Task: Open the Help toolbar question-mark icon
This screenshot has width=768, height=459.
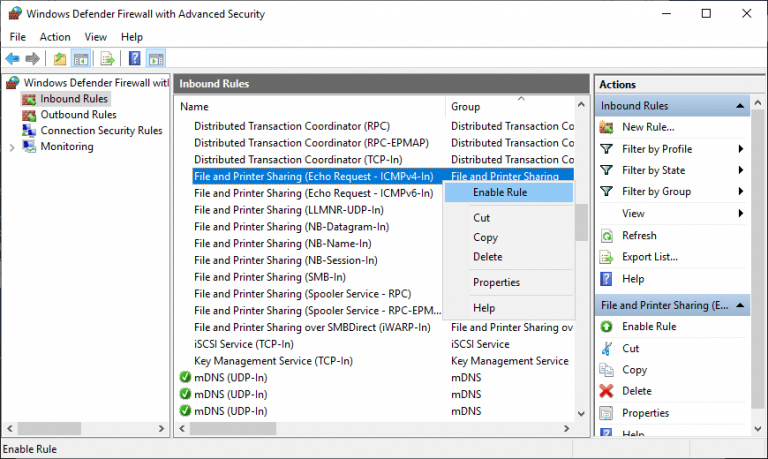Action: (x=135, y=59)
